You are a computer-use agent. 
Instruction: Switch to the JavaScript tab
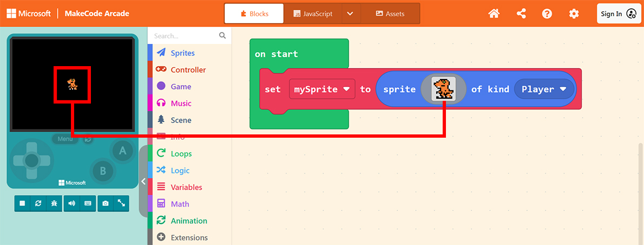(x=313, y=14)
